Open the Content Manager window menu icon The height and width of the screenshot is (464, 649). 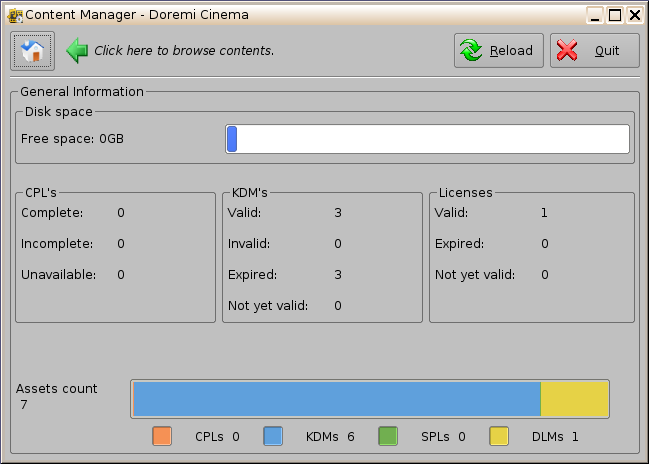[13, 15]
